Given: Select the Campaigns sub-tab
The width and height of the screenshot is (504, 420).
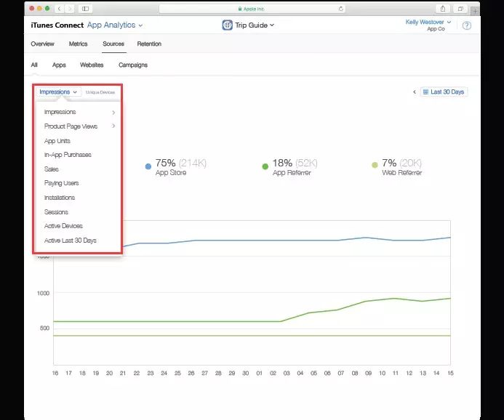Looking at the screenshot, I should 133,65.
